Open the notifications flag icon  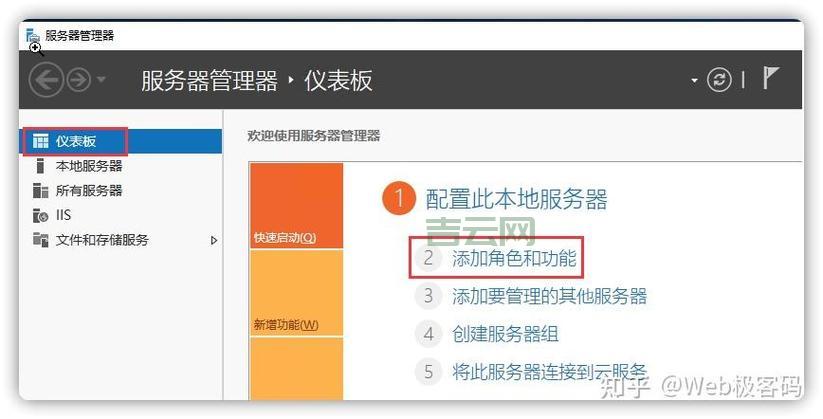[x=771, y=78]
